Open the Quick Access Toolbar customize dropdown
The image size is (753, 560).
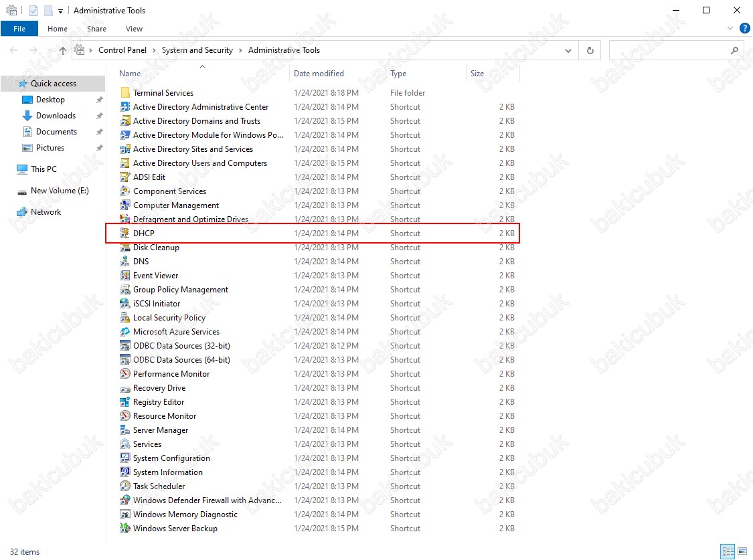60,11
